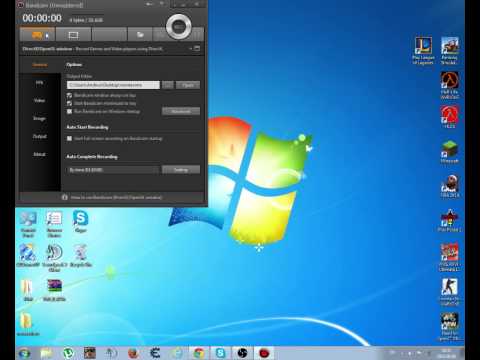Start recording with the round REC button
480x360 pixels.
179,26
